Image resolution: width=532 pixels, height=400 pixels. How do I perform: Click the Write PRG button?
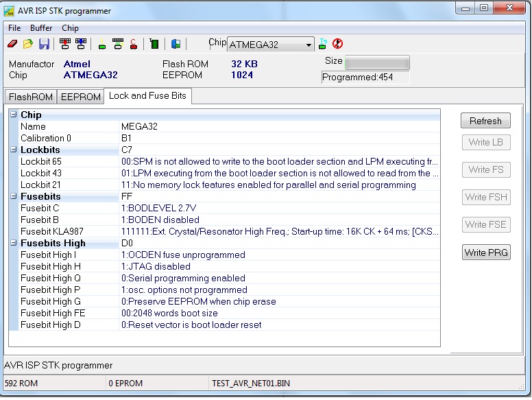tap(486, 252)
